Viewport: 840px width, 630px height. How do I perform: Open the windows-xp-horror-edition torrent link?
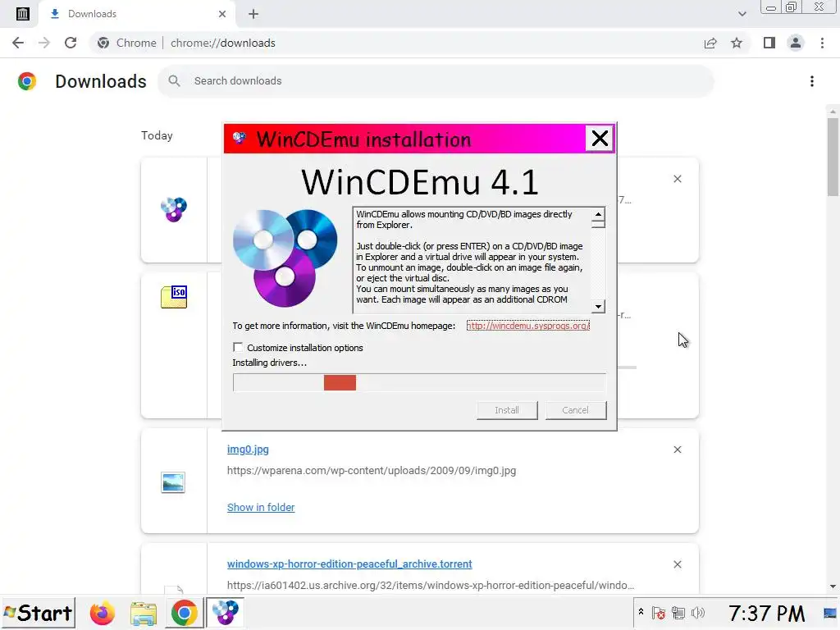tap(349, 564)
